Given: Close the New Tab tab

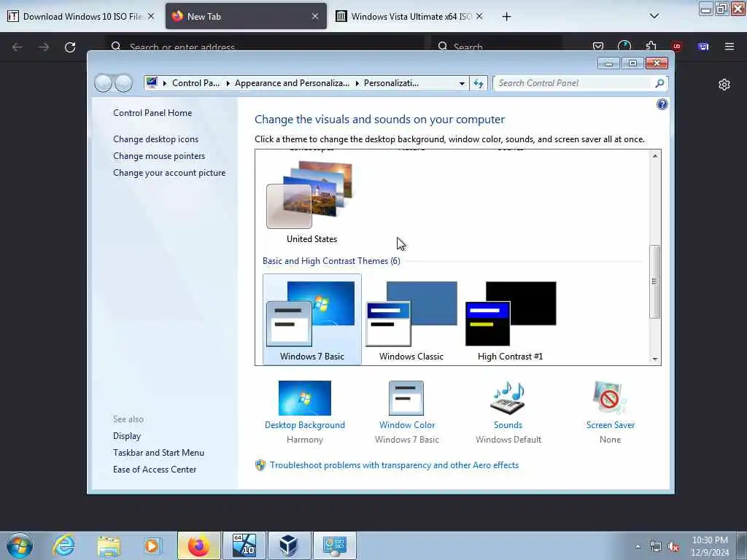Looking at the screenshot, I should pyautogui.click(x=315, y=16).
